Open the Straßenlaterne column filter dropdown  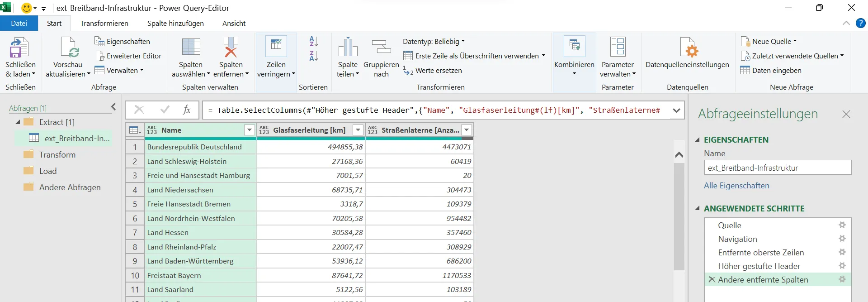[467, 130]
